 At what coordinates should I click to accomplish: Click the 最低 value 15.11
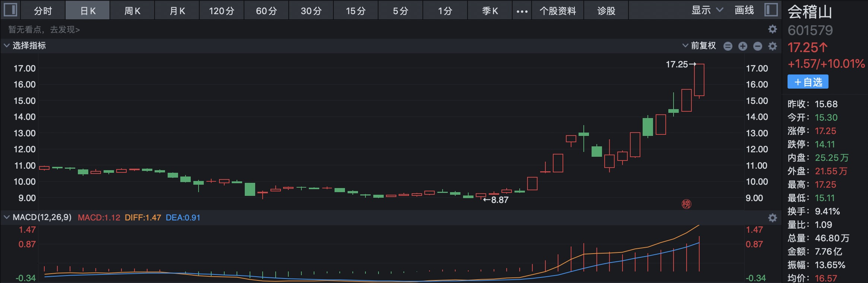point(825,198)
